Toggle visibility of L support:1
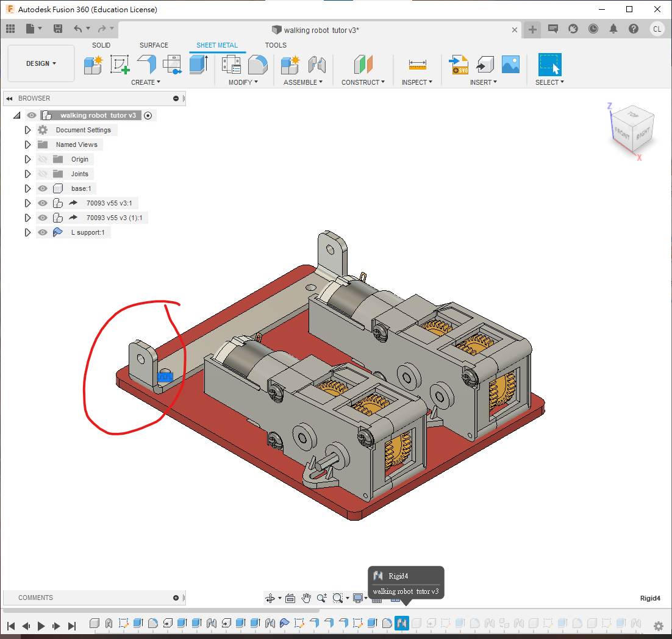This screenshot has width=672, height=639. coord(43,232)
